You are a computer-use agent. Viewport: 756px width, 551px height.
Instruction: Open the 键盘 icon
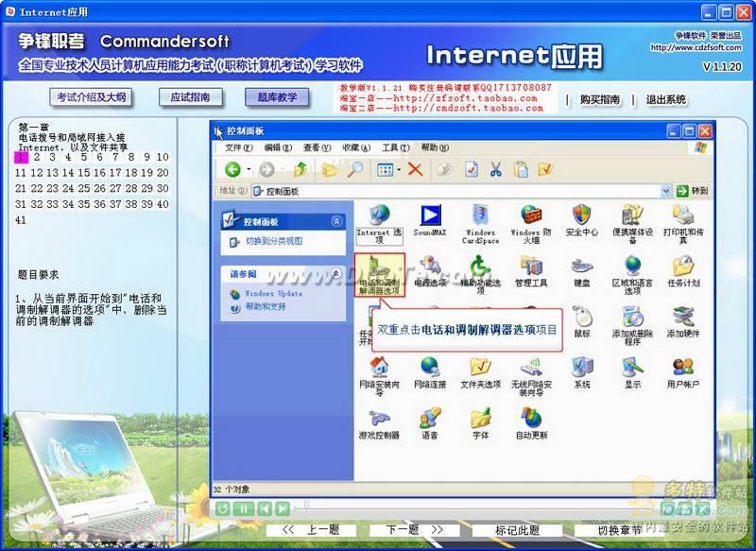582,272
